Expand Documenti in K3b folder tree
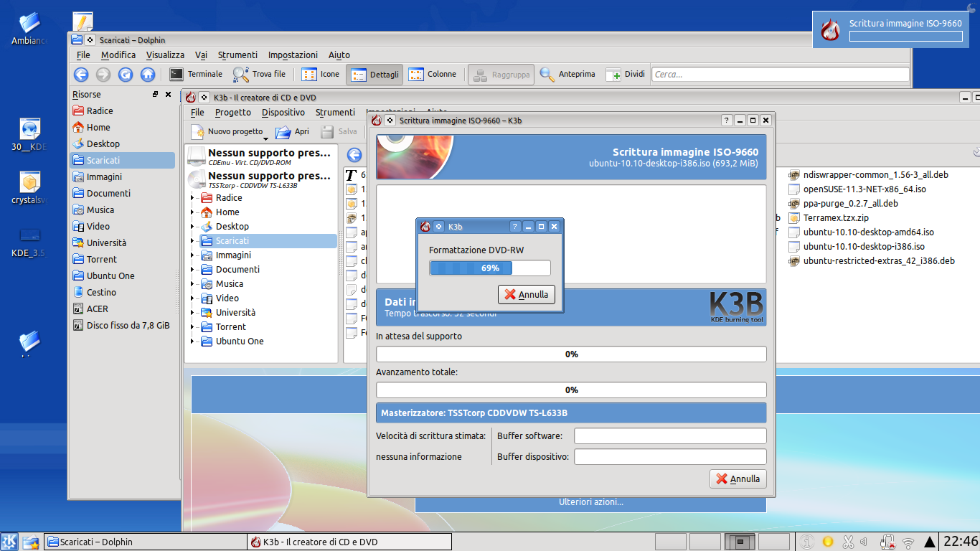 [x=192, y=270]
